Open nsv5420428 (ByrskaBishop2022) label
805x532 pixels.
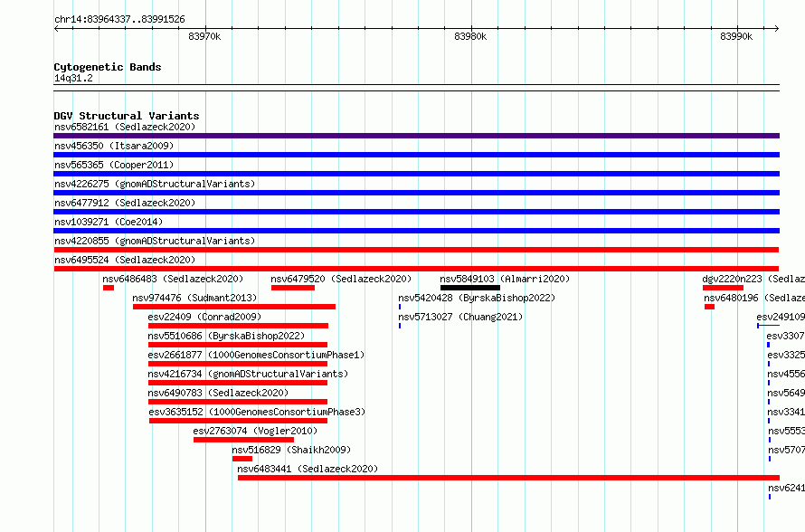(x=477, y=298)
